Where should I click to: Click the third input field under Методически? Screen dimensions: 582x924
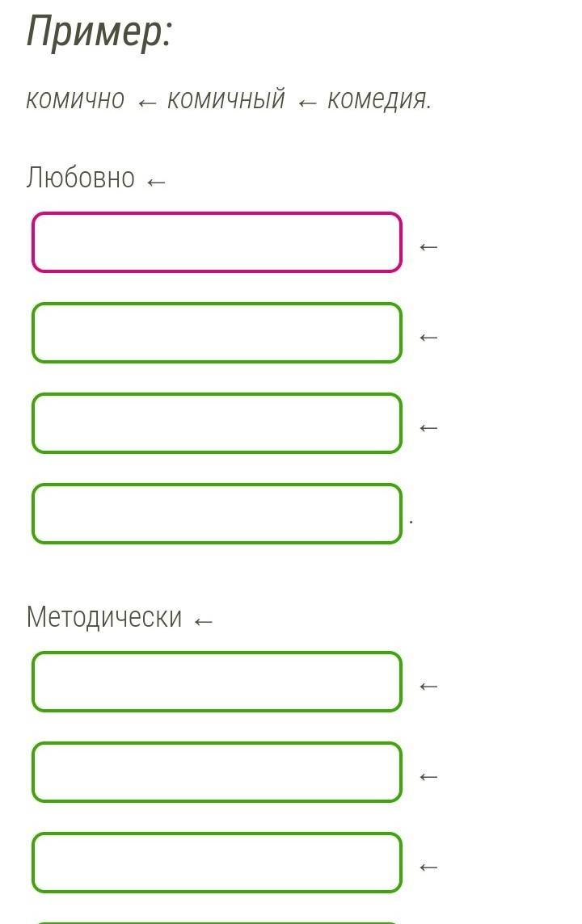217,863
